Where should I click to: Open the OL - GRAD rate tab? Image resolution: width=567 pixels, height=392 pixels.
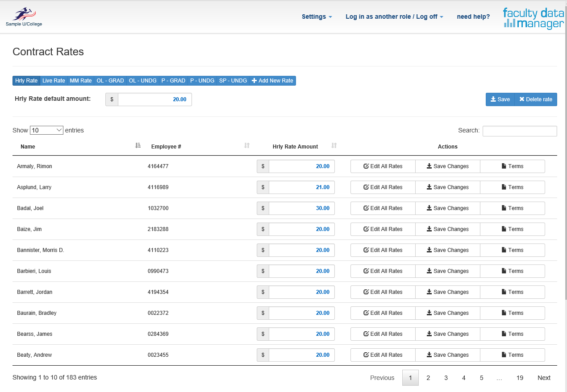pyautogui.click(x=110, y=81)
